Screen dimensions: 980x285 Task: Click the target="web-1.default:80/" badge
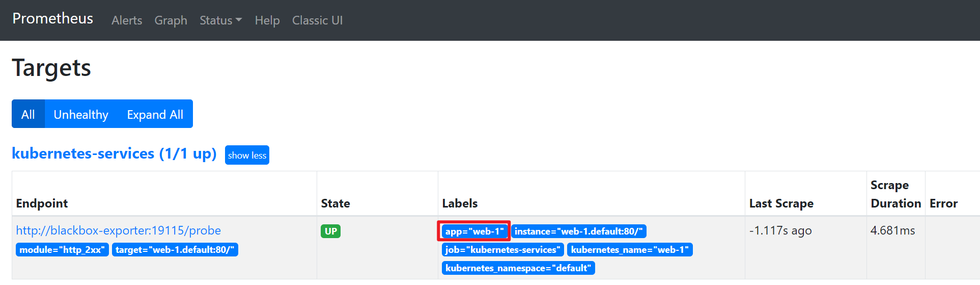tap(175, 250)
